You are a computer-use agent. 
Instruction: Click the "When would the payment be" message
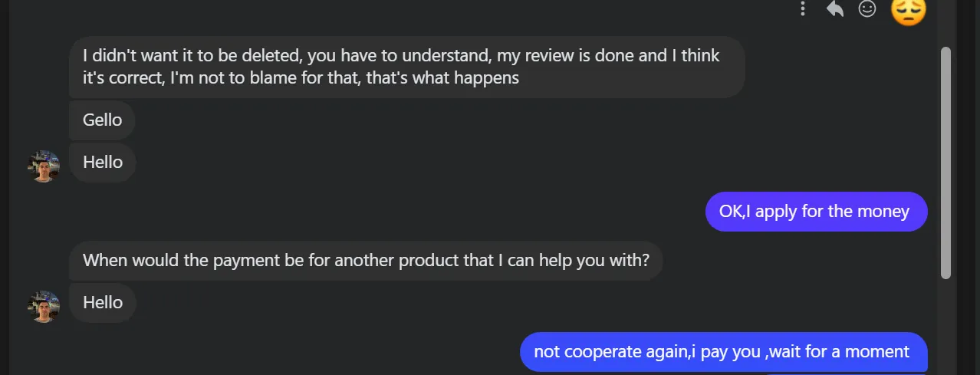click(x=366, y=261)
